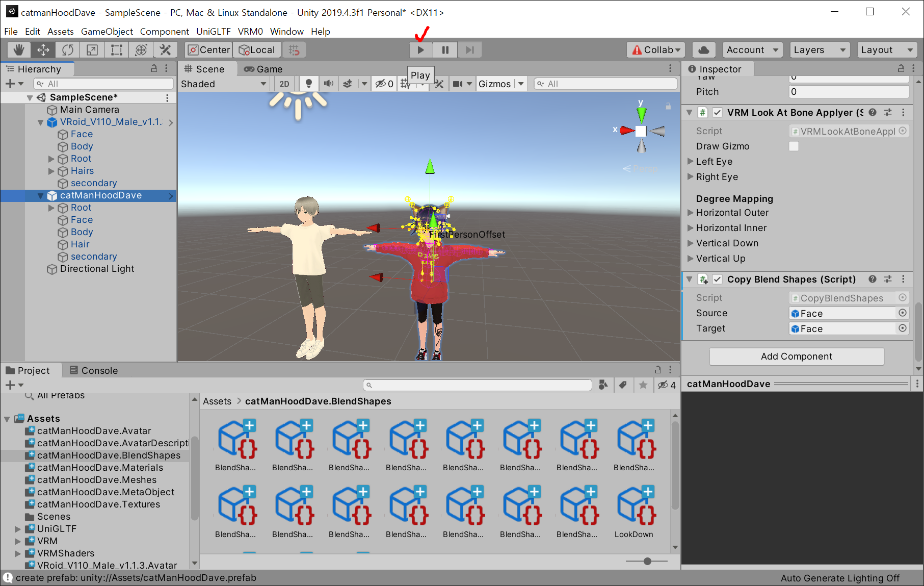Toggle grid snapping in the toolbar
The width and height of the screenshot is (924, 586).
pos(294,49)
